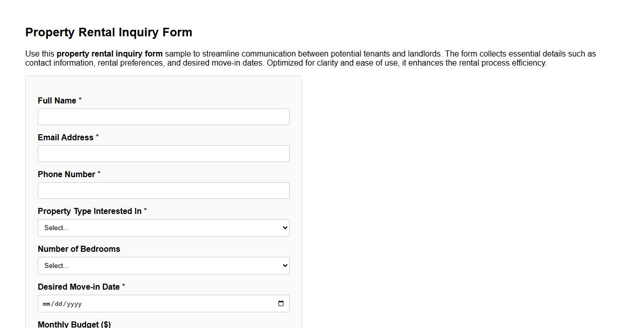The height and width of the screenshot is (328, 644).
Task: Open the Property Type Interested In dropdown
Action: coord(164,228)
